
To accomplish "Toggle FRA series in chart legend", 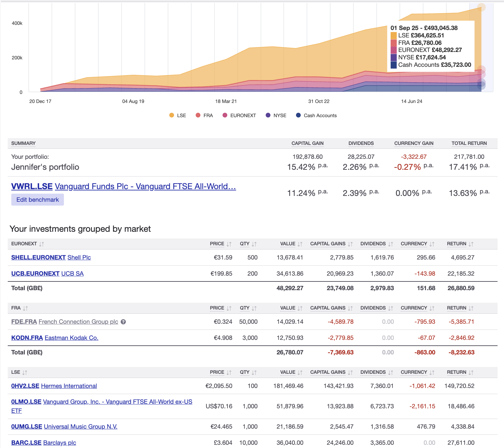I will click(x=204, y=115).
